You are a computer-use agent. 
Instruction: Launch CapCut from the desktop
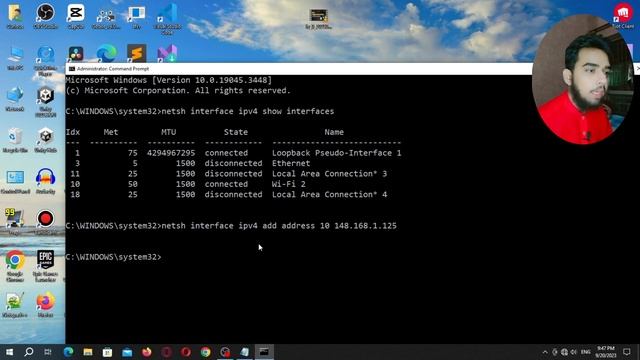pyautogui.click(x=76, y=16)
